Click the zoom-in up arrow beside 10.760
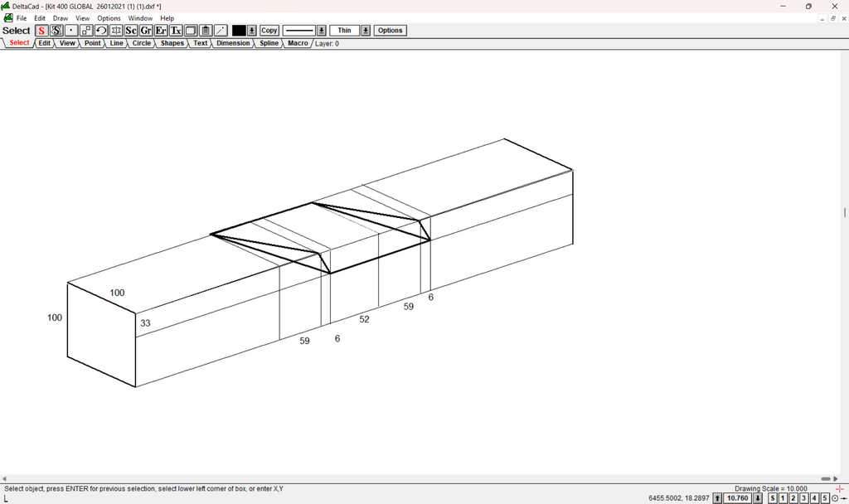The width and height of the screenshot is (849, 504). click(x=717, y=498)
